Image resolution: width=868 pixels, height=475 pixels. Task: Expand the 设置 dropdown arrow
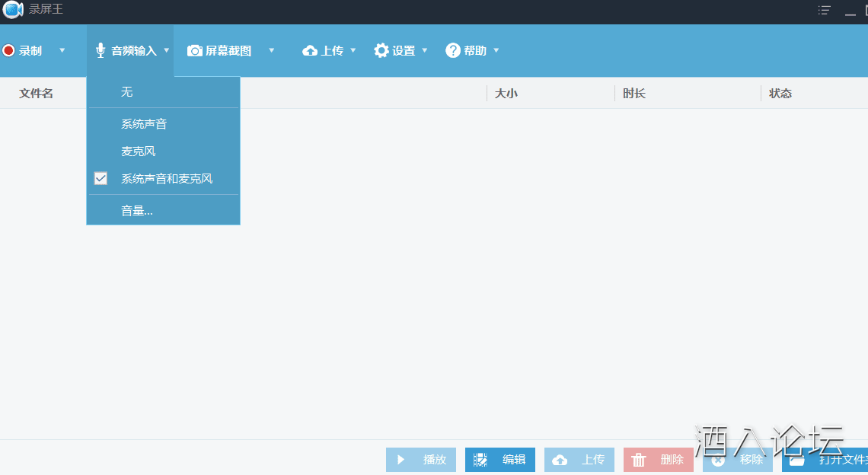(x=425, y=51)
